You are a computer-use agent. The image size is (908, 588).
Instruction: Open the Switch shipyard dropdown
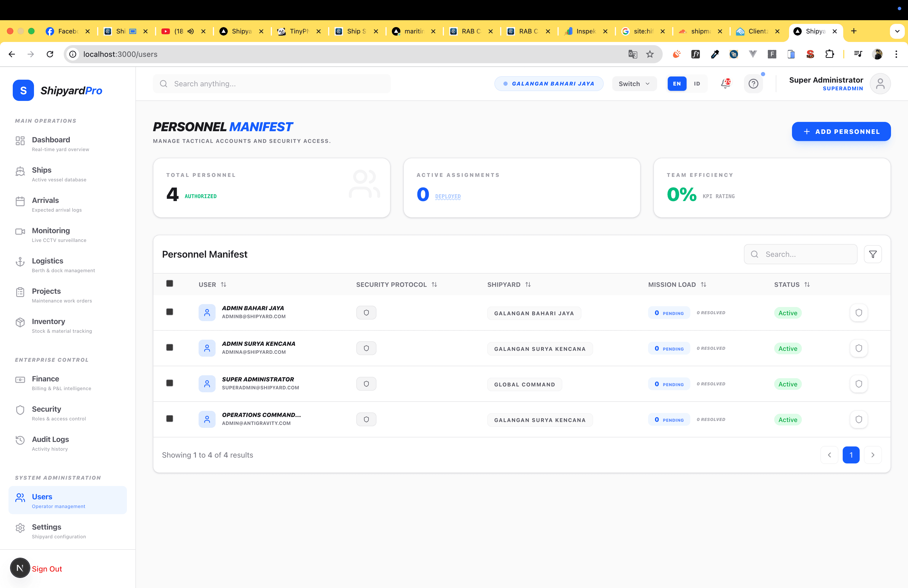pos(634,84)
